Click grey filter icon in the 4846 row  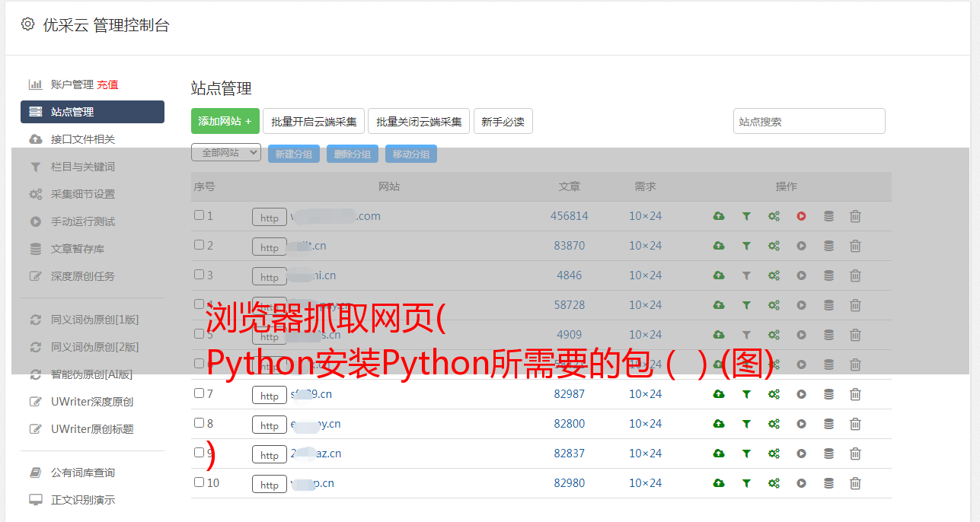coord(746,275)
